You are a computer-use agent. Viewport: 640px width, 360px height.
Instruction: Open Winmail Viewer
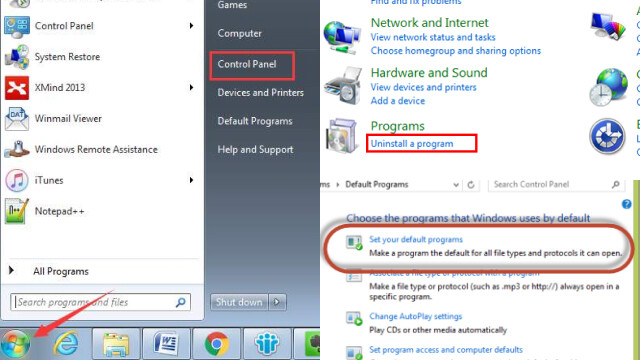pyautogui.click(x=68, y=118)
